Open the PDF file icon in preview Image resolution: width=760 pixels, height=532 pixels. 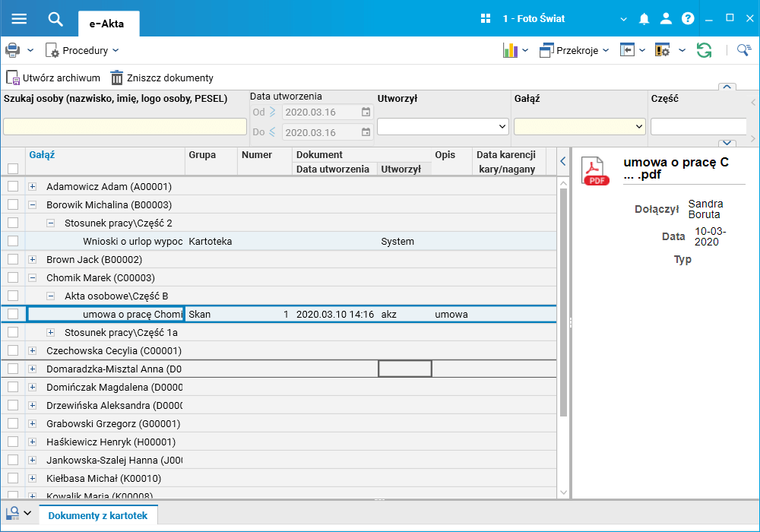tap(595, 170)
